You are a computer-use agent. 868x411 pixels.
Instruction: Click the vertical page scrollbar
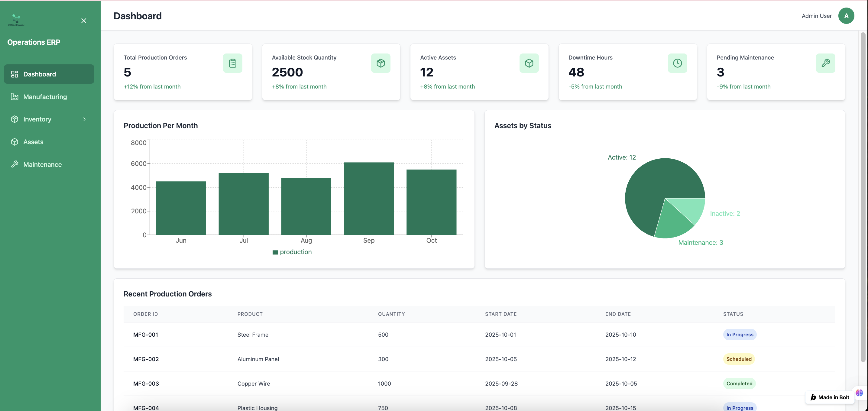click(863, 196)
